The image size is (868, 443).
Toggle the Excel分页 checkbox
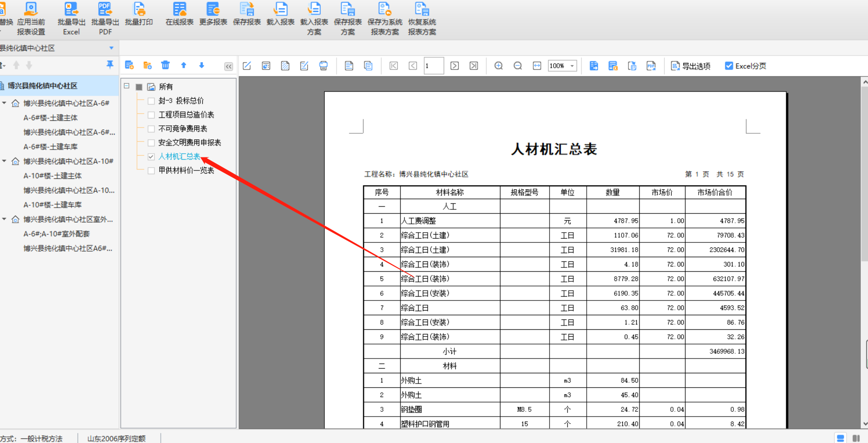[729, 66]
